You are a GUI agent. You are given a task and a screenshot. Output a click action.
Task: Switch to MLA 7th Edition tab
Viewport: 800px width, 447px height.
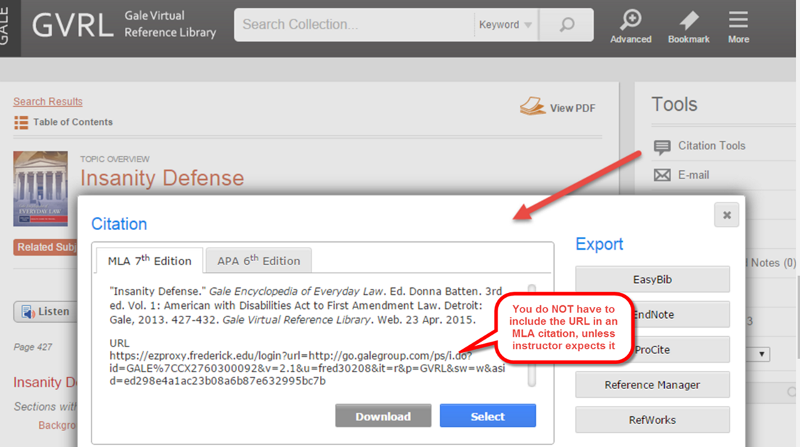click(x=149, y=261)
